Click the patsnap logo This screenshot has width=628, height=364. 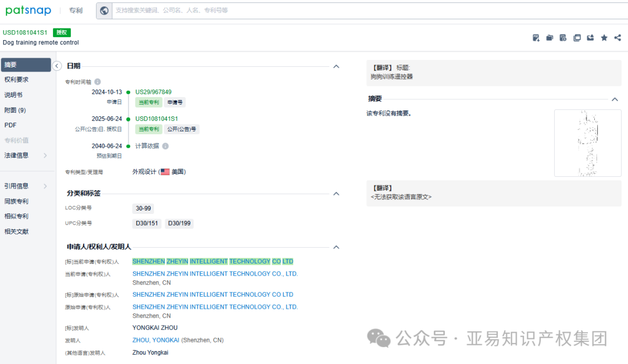pyautogui.click(x=28, y=10)
